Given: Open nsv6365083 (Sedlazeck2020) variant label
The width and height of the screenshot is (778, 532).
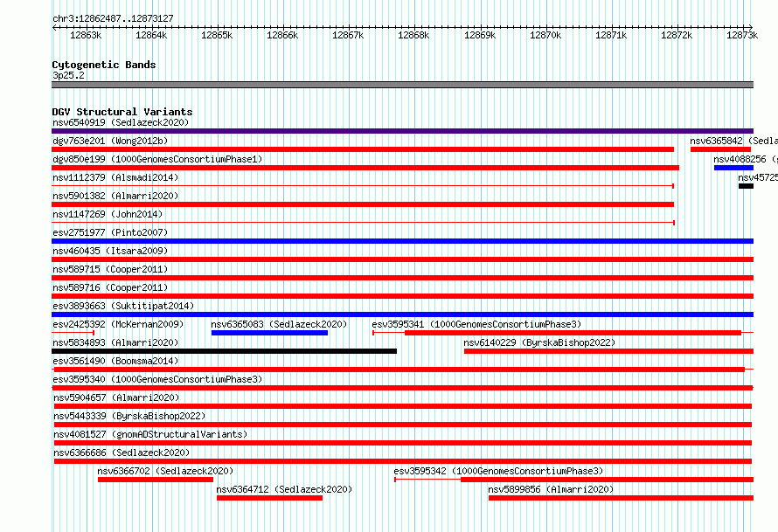Looking at the screenshot, I should tap(279, 324).
